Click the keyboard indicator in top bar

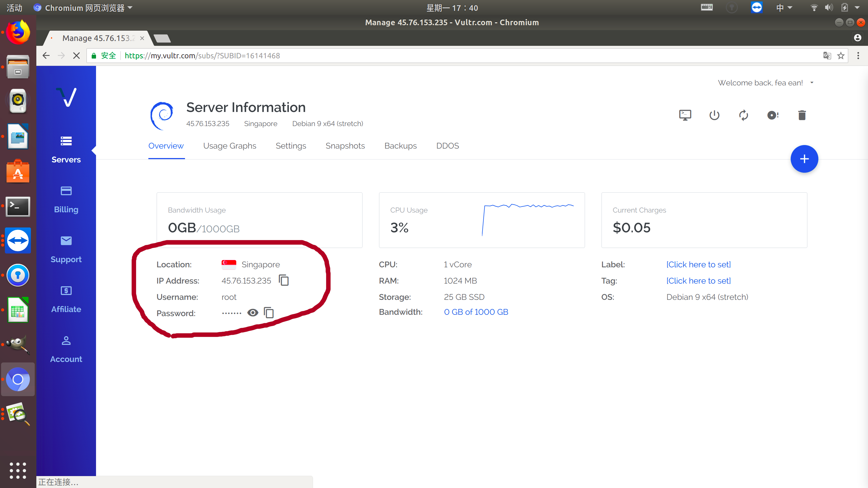click(x=707, y=7)
